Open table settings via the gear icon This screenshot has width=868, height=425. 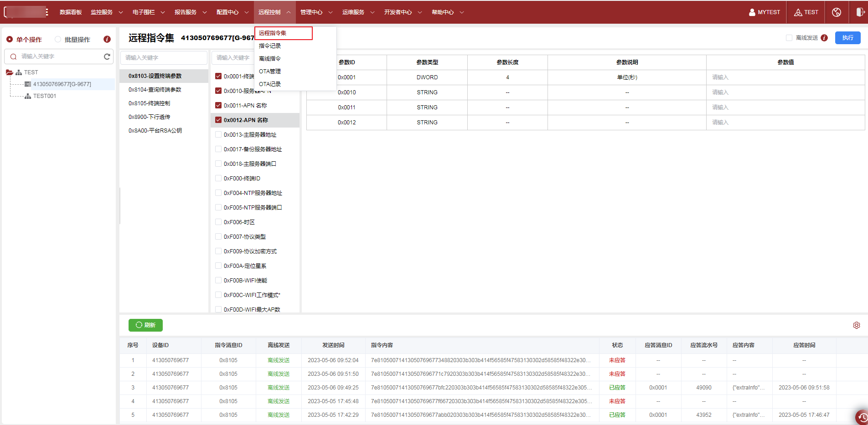coord(857,325)
